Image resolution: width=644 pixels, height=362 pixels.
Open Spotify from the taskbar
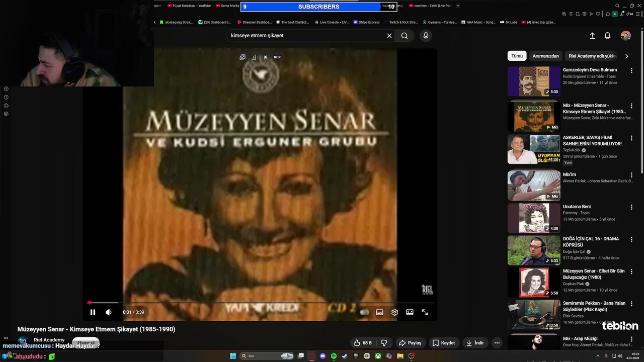tap(334, 356)
